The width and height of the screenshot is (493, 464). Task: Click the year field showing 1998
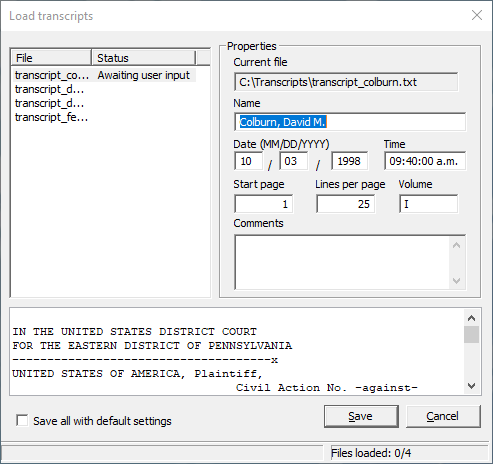350,161
